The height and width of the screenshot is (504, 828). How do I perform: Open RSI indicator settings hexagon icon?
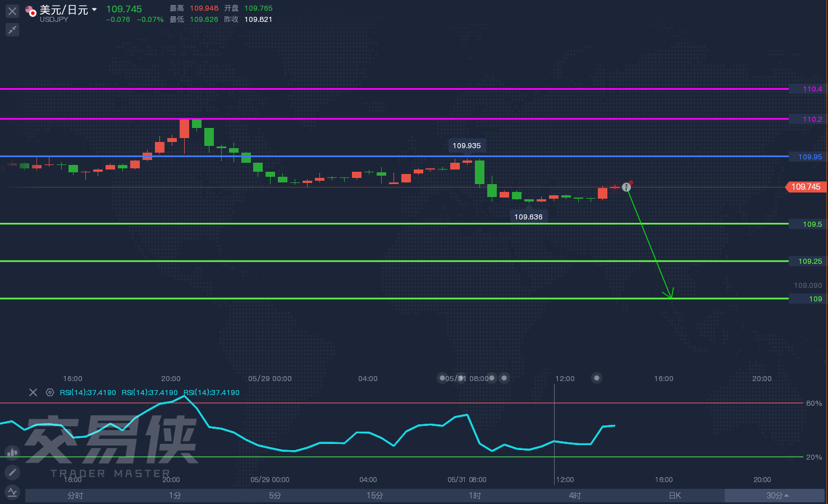50,392
